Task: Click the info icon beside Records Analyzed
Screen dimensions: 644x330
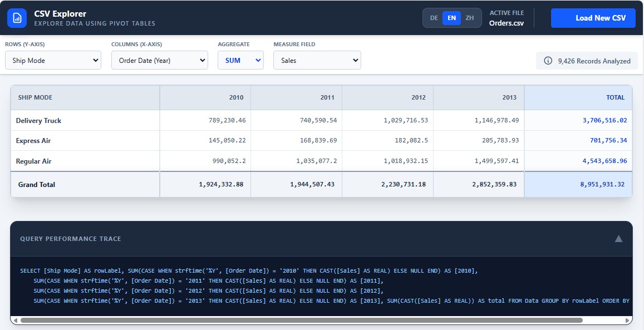Action: pyautogui.click(x=548, y=61)
